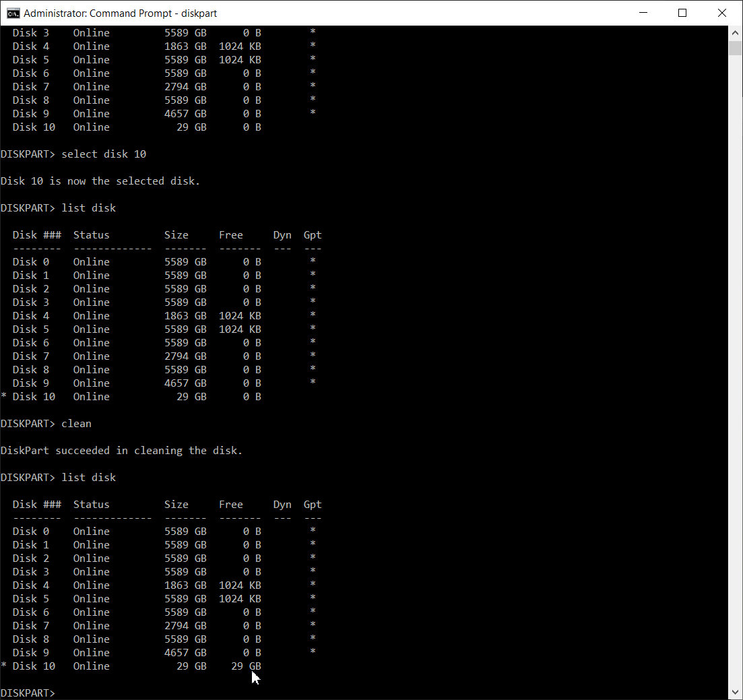This screenshot has width=743, height=700.
Task: Click the Status column header in last table
Action: pyautogui.click(x=92, y=505)
